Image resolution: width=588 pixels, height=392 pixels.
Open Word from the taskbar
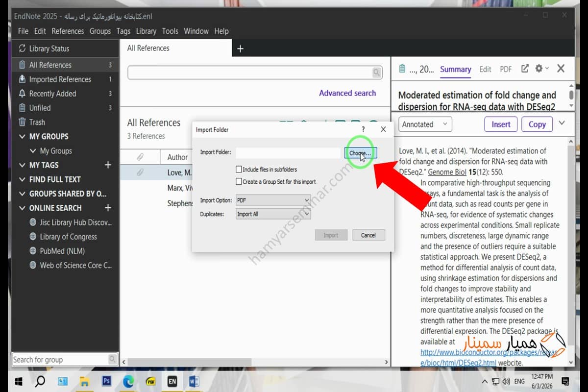[194, 381]
